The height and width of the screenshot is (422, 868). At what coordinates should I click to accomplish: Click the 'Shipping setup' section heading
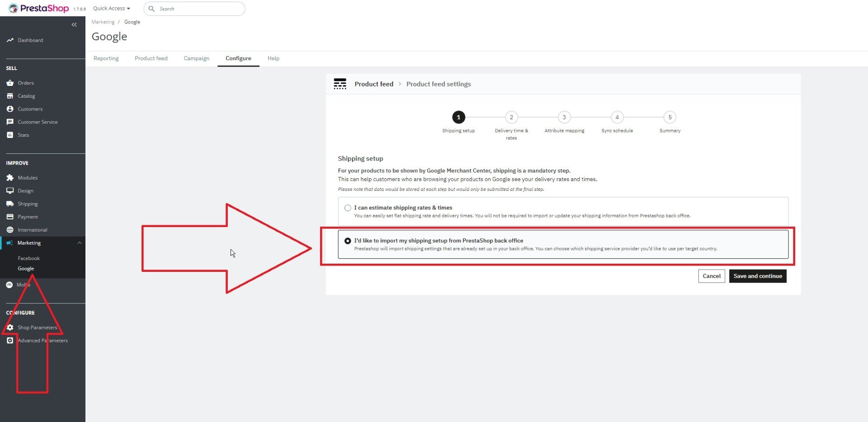pos(360,159)
